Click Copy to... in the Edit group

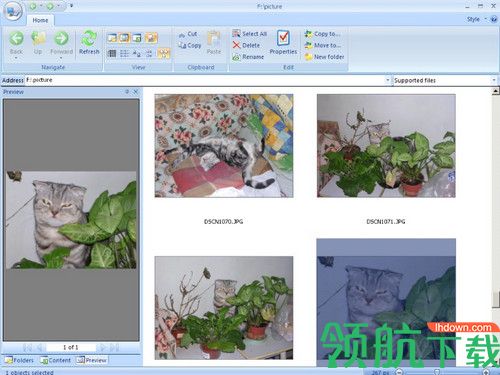(x=322, y=34)
